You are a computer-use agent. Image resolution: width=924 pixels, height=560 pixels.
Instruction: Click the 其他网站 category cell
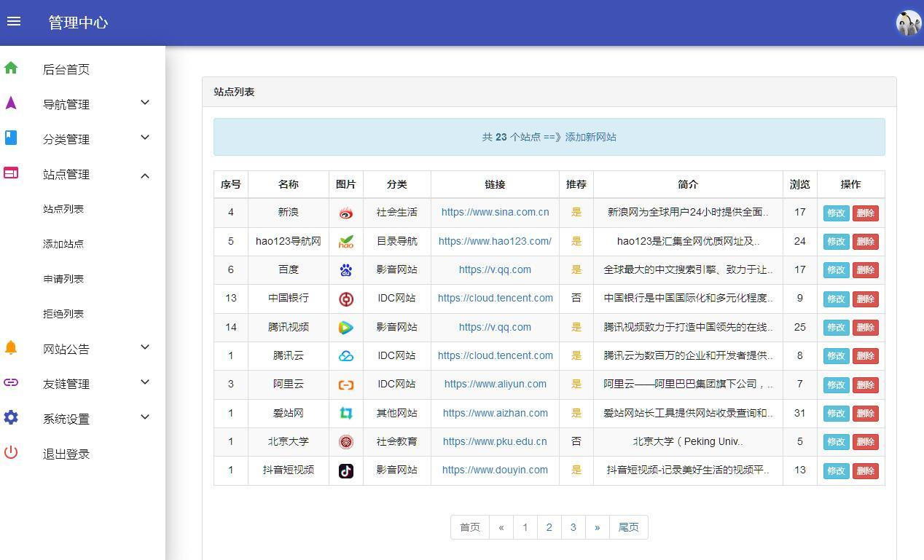pos(397,413)
